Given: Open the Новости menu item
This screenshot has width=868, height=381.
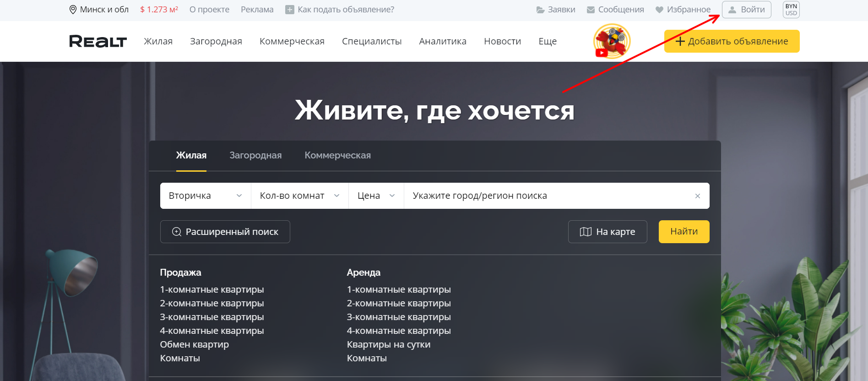Looking at the screenshot, I should pos(503,41).
